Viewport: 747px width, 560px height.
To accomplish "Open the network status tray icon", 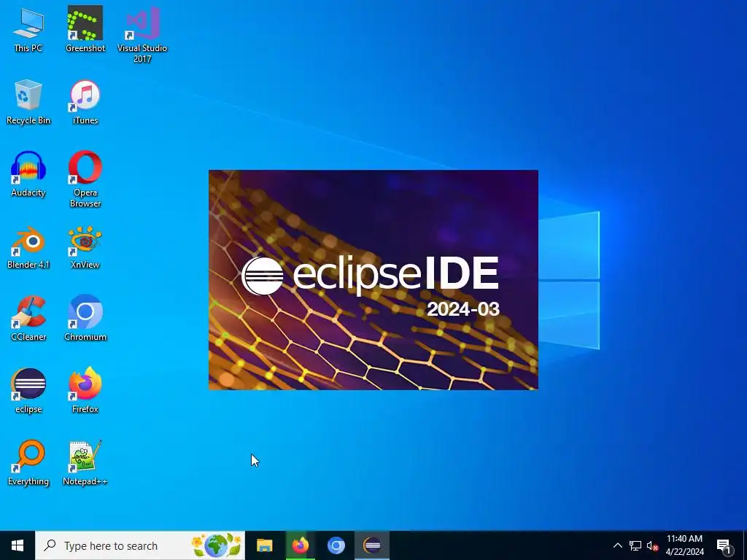I will (635, 545).
